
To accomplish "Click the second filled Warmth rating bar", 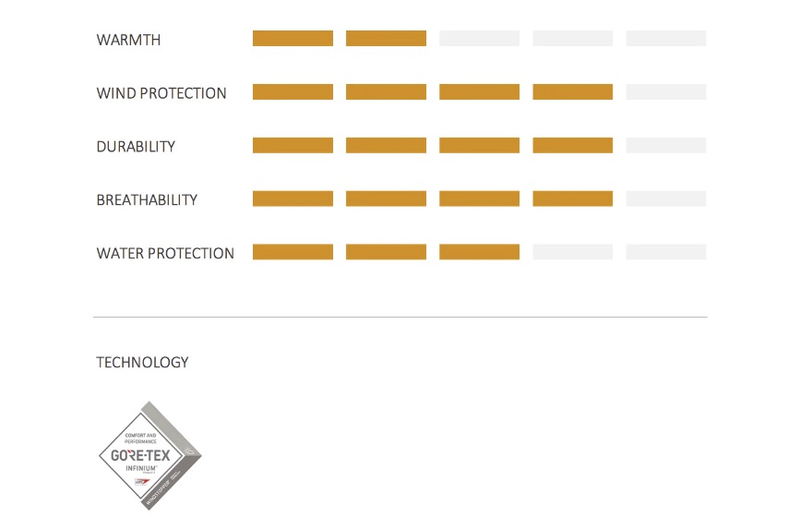I will coord(386,39).
